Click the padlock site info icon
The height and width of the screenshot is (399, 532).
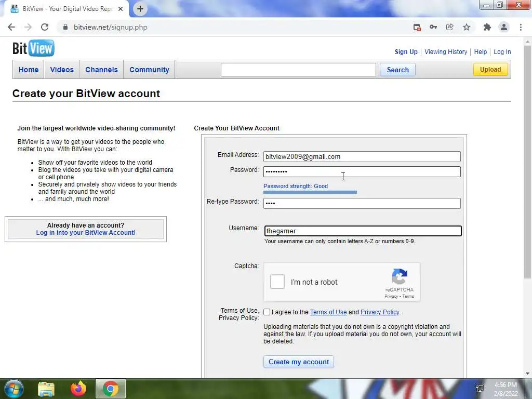click(65, 27)
